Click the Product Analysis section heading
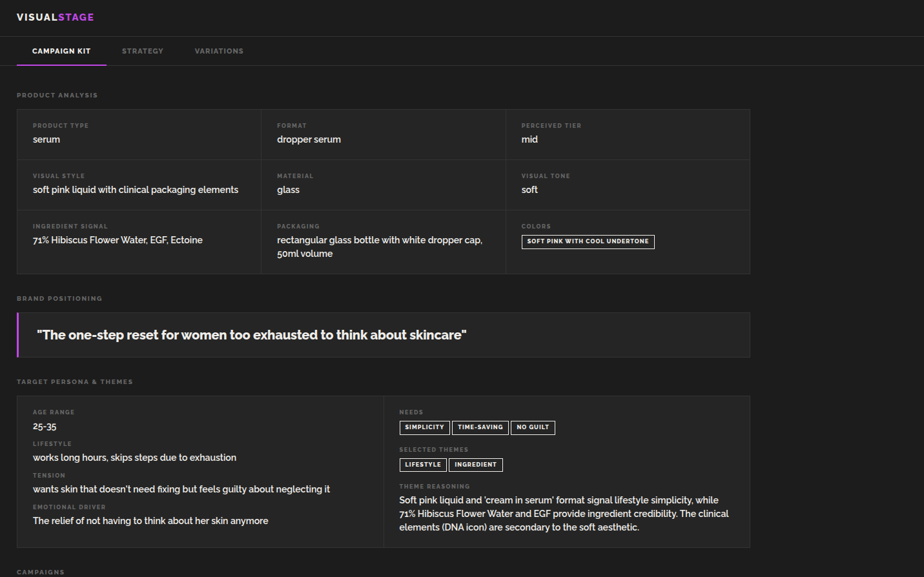Screen dimensions: 924x577 click(57, 96)
